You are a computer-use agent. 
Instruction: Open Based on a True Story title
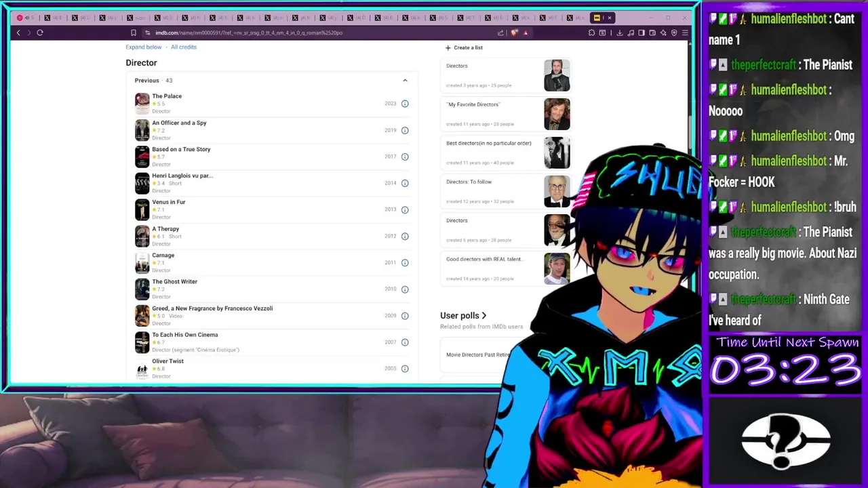click(x=181, y=149)
